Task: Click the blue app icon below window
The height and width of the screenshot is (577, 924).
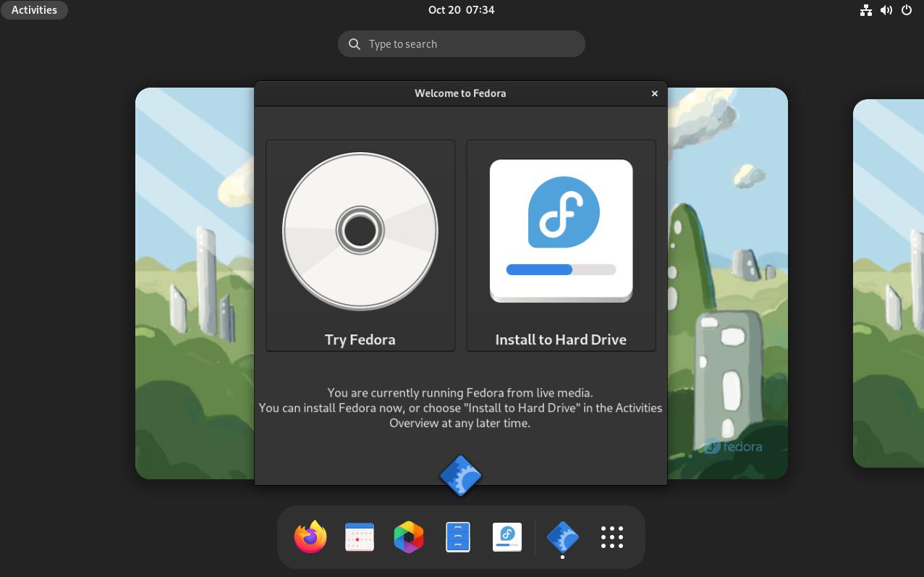Action: point(461,476)
